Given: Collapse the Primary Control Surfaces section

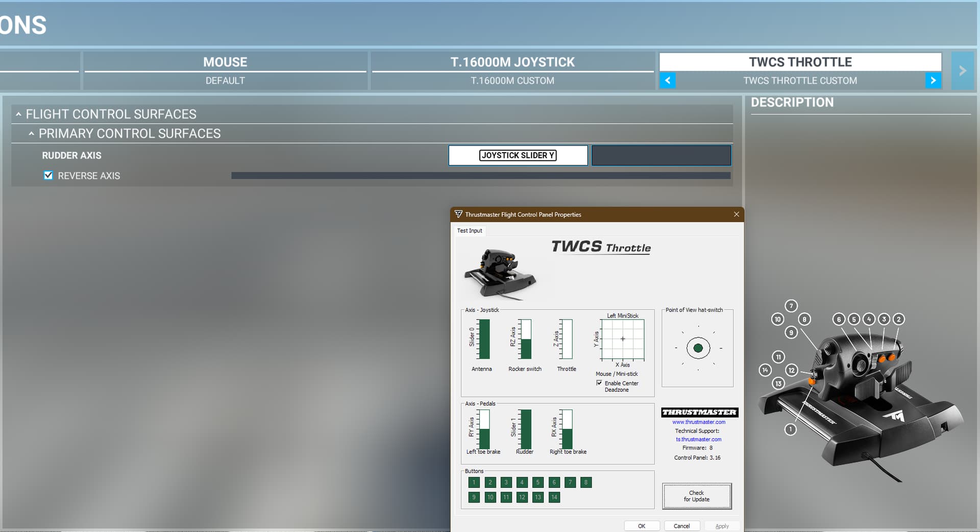Looking at the screenshot, I should (32, 134).
